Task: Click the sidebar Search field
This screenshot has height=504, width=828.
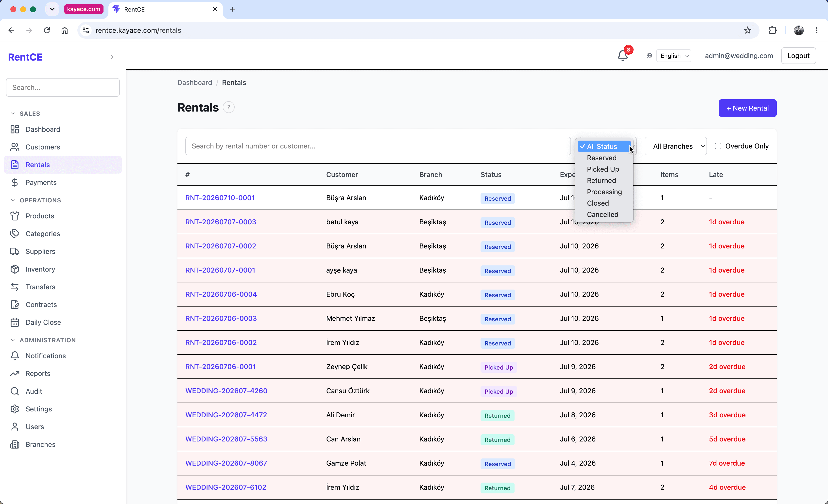Action: coord(63,88)
